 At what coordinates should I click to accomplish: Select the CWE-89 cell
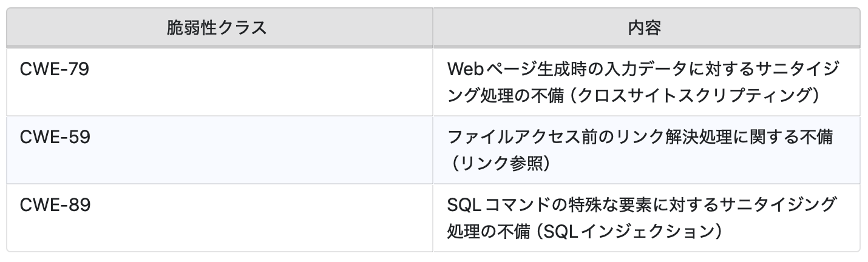(55, 206)
